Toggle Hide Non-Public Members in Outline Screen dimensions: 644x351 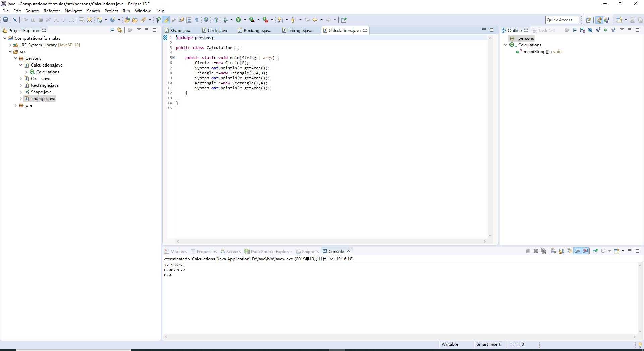605,30
